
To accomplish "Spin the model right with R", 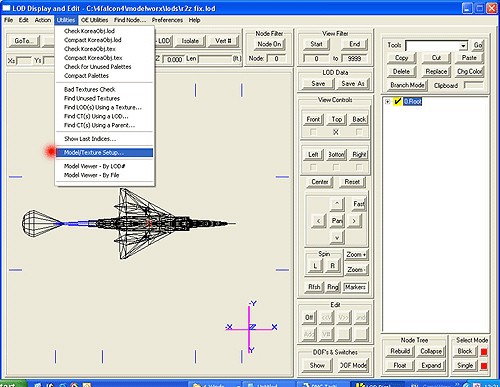I will (332, 266).
